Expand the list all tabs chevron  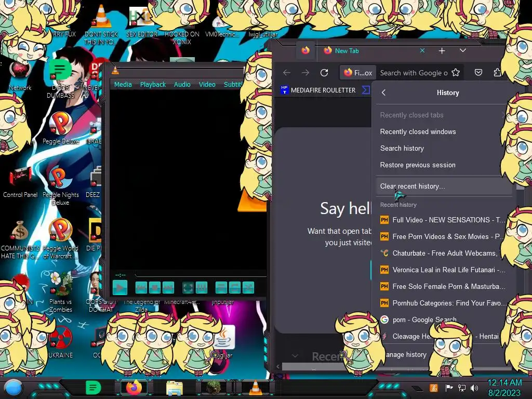463,50
